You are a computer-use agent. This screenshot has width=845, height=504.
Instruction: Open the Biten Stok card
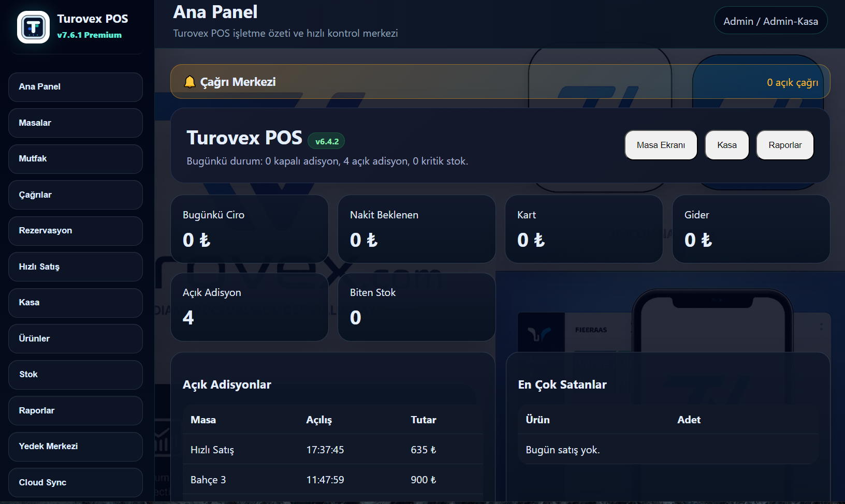click(x=417, y=307)
